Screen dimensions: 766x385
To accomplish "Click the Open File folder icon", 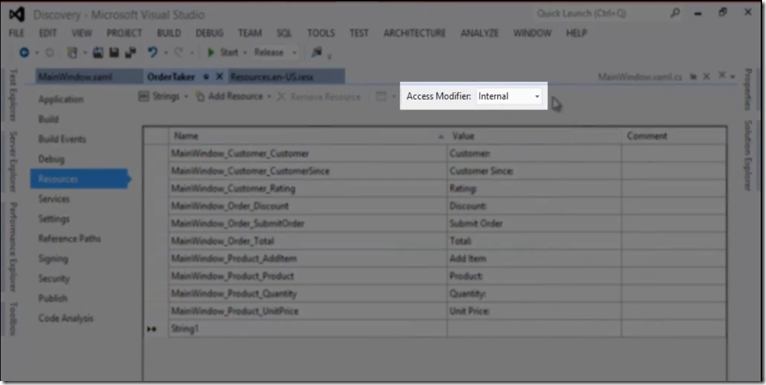I will (98, 52).
